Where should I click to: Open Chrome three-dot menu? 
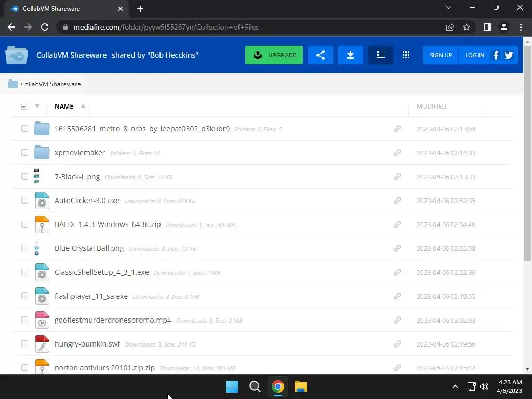(x=521, y=27)
